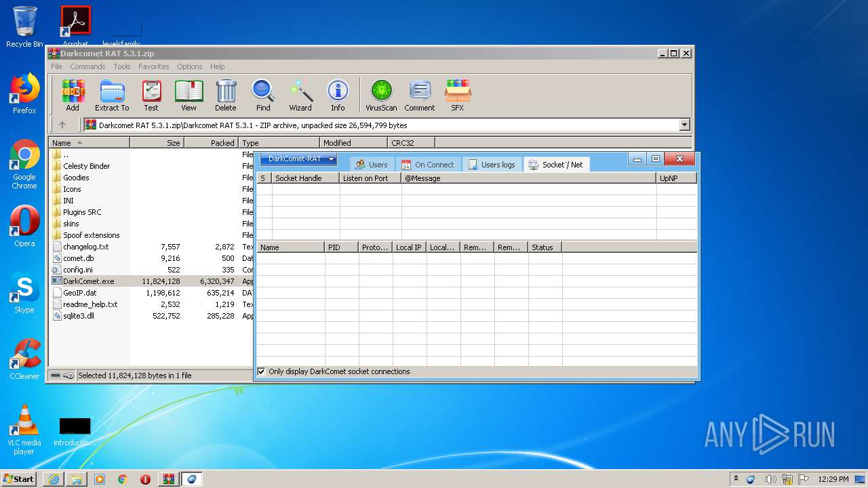Open the Comment tool

point(420,95)
